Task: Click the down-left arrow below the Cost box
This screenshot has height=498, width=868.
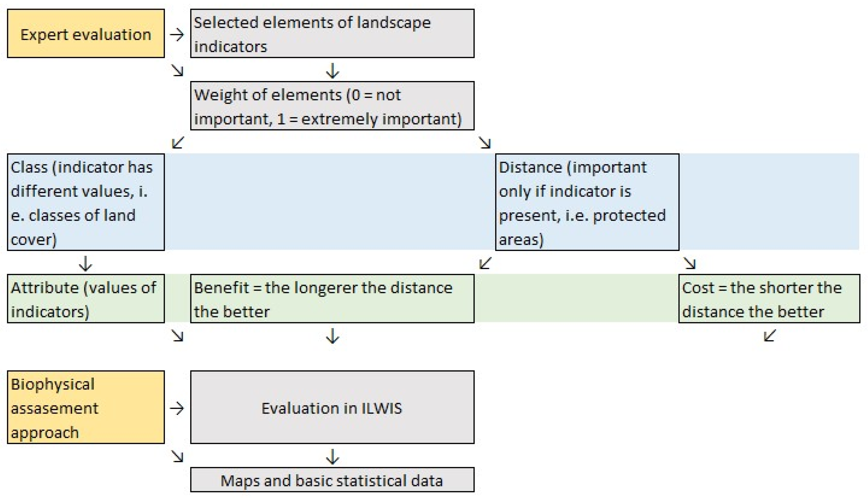Action: tap(770, 335)
